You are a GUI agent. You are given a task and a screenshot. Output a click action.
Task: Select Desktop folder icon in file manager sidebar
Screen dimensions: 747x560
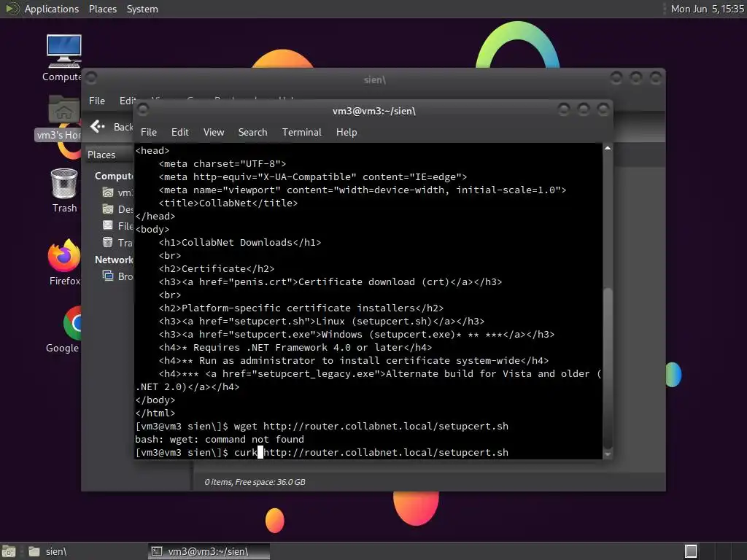point(108,209)
